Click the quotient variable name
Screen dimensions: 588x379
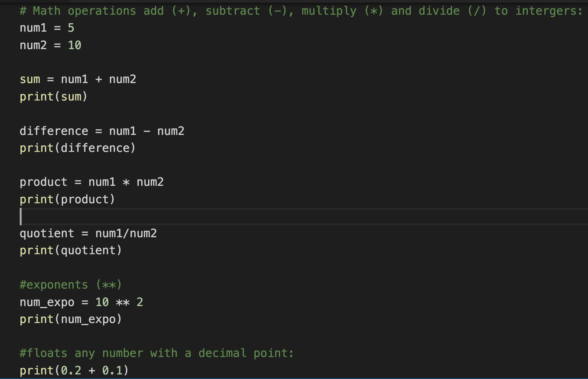point(47,234)
